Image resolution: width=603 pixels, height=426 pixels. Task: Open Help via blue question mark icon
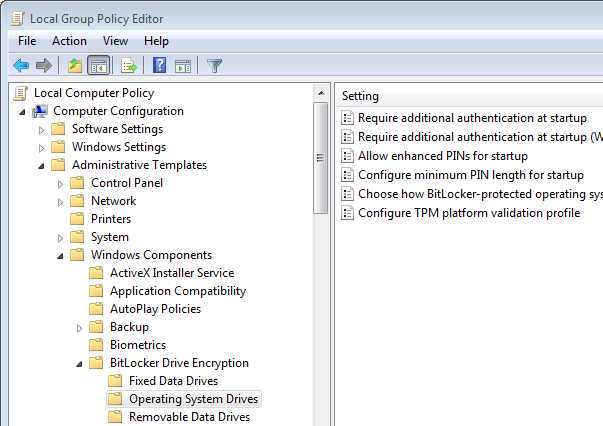point(159,65)
